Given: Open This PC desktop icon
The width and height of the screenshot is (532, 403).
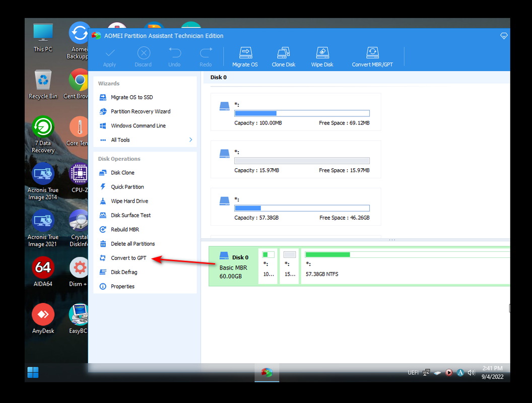Looking at the screenshot, I should 43,38.
